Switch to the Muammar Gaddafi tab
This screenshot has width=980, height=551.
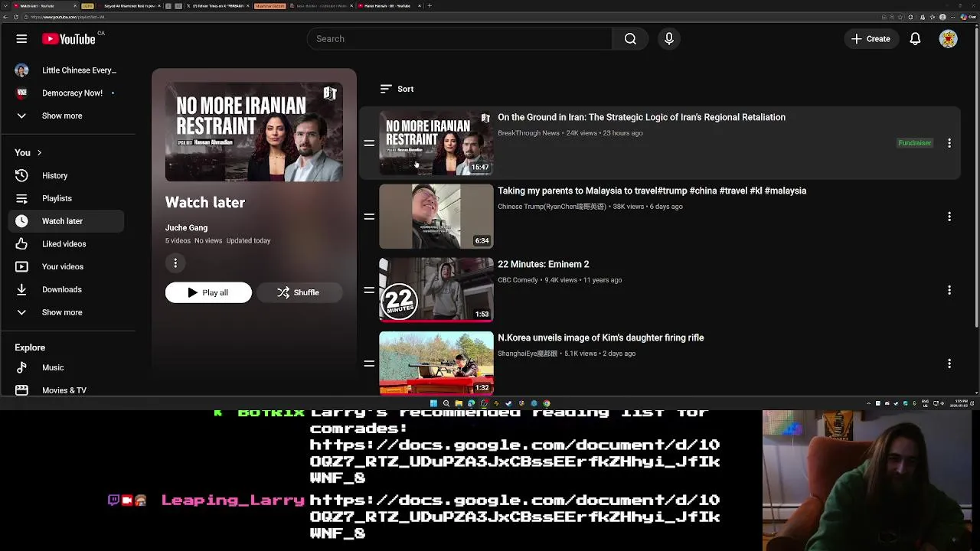point(269,6)
